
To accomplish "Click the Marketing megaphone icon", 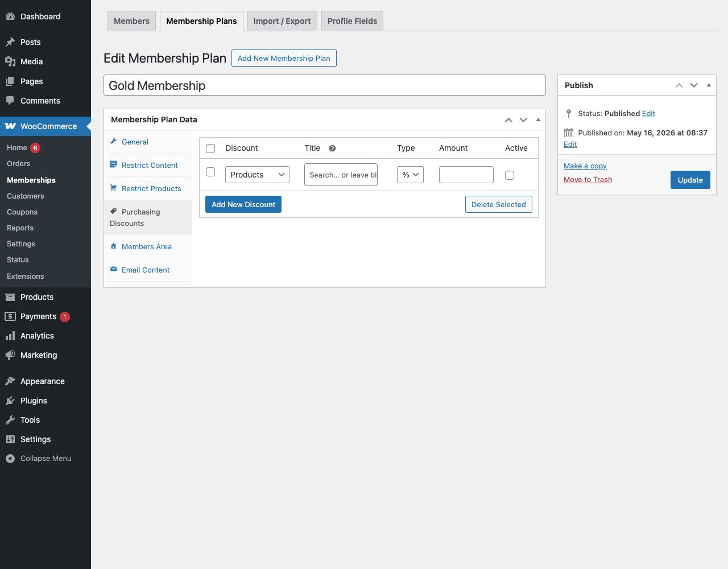I will [x=10, y=355].
